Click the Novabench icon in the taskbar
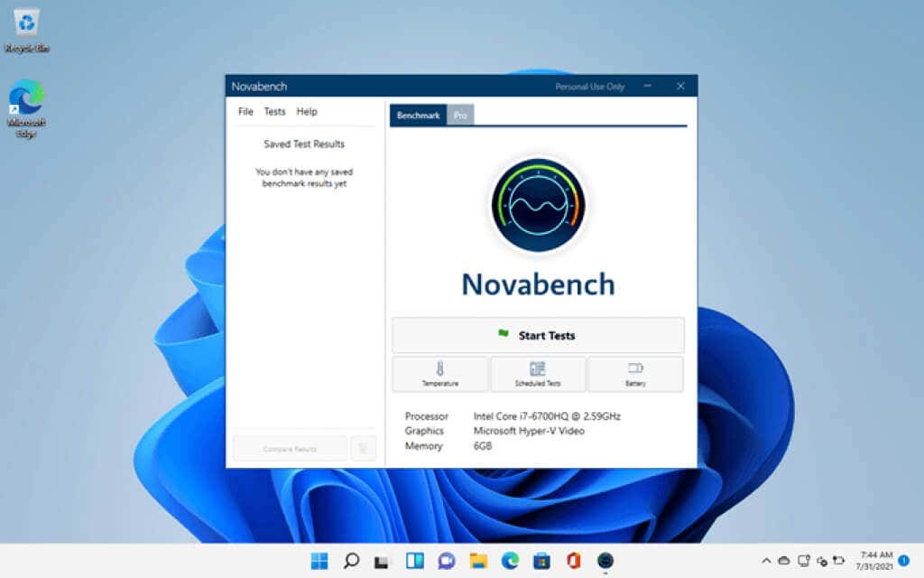 coord(605,560)
